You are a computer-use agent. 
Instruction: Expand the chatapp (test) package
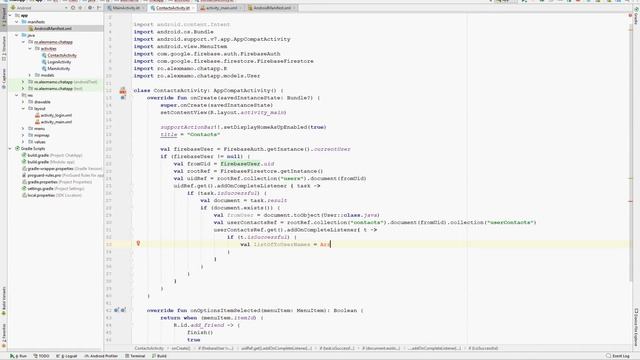pos(23,89)
